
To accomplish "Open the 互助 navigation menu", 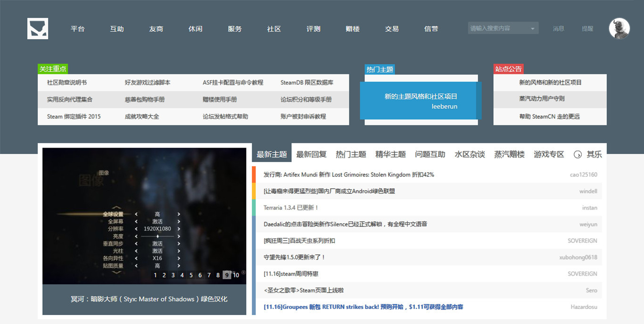I will pyautogui.click(x=117, y=29).
